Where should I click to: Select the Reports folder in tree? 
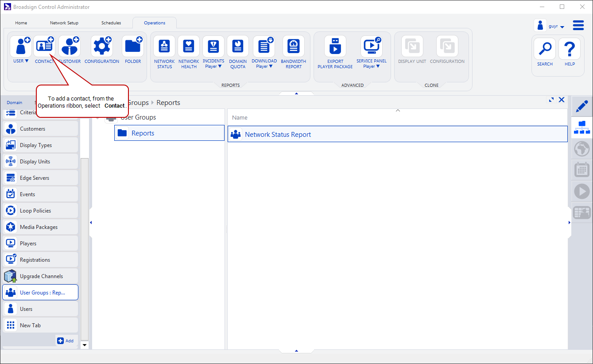[x=169, y=133]
